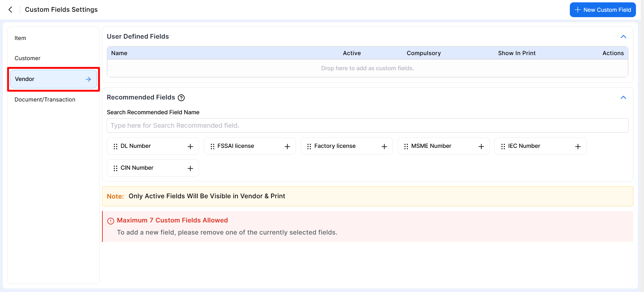
Task: Click plus icon for MSME Number
Action: tap(481, 147)
